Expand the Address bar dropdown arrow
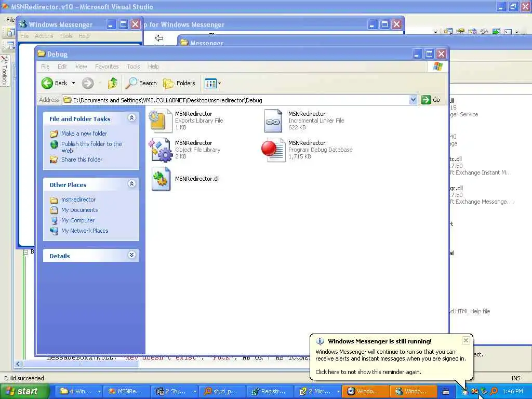This screenshot has height=399, width=532. [x=413, y=100]
